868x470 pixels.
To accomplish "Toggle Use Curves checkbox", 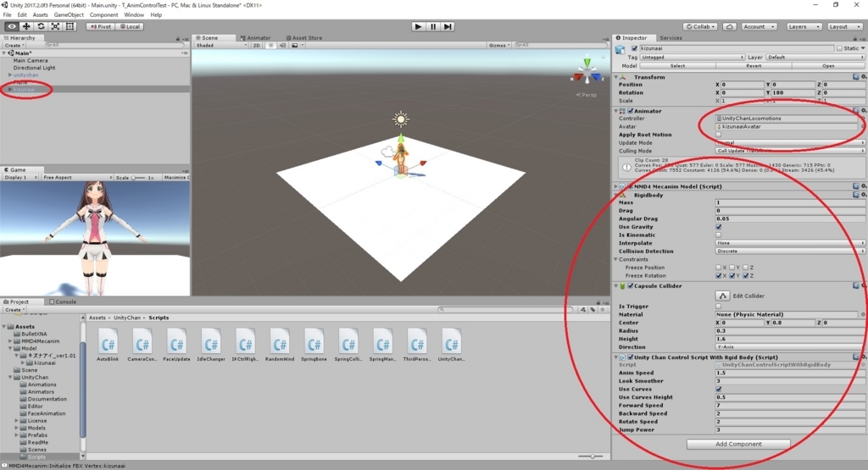I will tap(719, 390).
